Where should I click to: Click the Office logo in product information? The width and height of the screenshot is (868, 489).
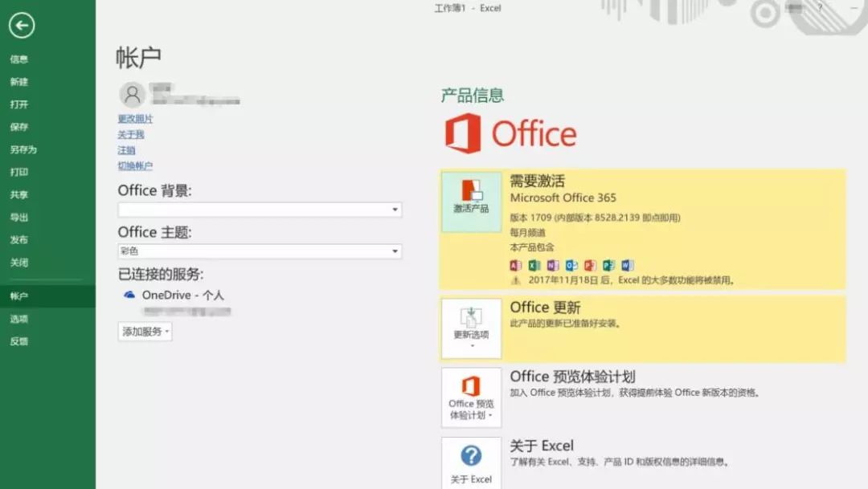pyautogui.click(x=511, y=133)
